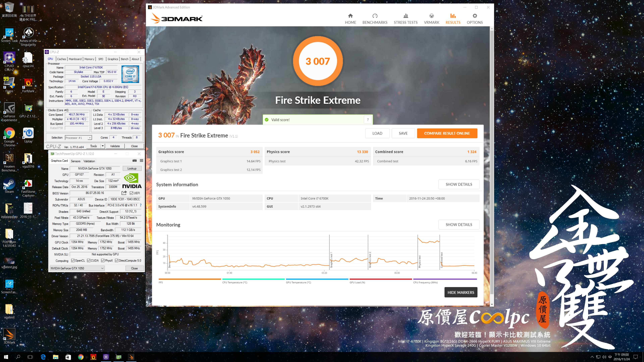Toggle the OpenCL checkbox in GPU-Z
The image size is (644, 362).
[x=73, y=261]
